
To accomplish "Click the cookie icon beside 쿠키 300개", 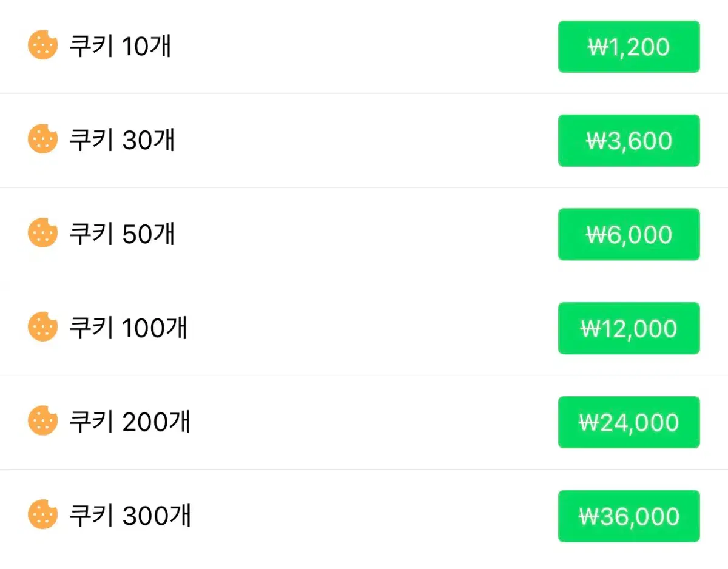I will (42, 516).
